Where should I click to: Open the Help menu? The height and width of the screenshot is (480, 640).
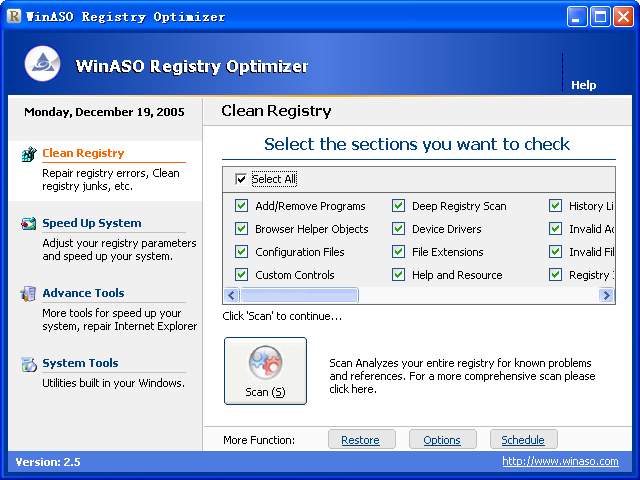[583, 85]
